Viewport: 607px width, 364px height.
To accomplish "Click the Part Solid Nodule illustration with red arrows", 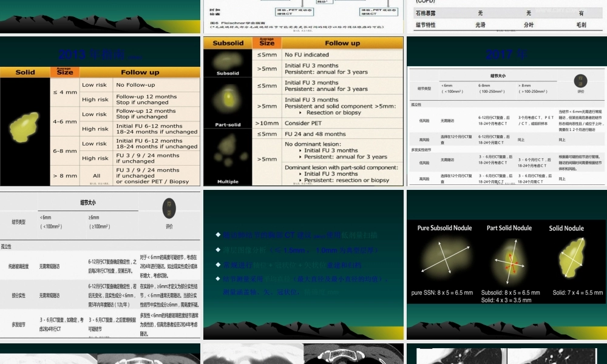I will 509,260.
